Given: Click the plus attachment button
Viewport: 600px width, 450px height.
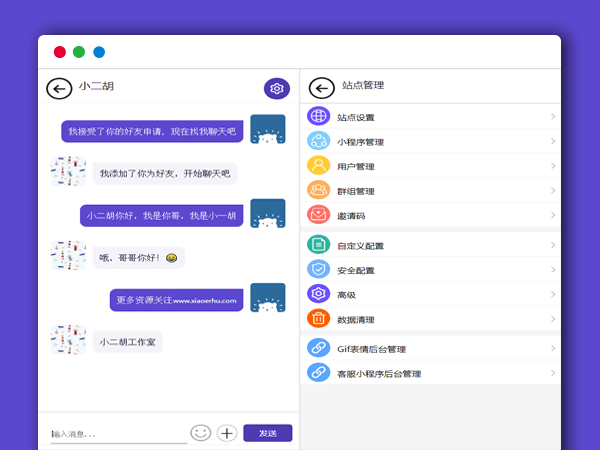Looking at the screenshot, I should [x=227, y=433].
